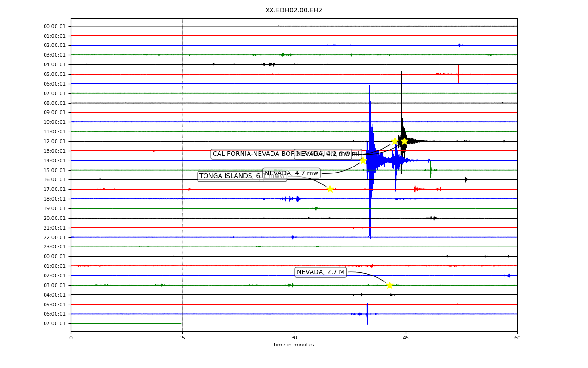The image size is (588, 368).
Task: Select the 60 tick label on x-axis
Action: click(x=517, y=338)
